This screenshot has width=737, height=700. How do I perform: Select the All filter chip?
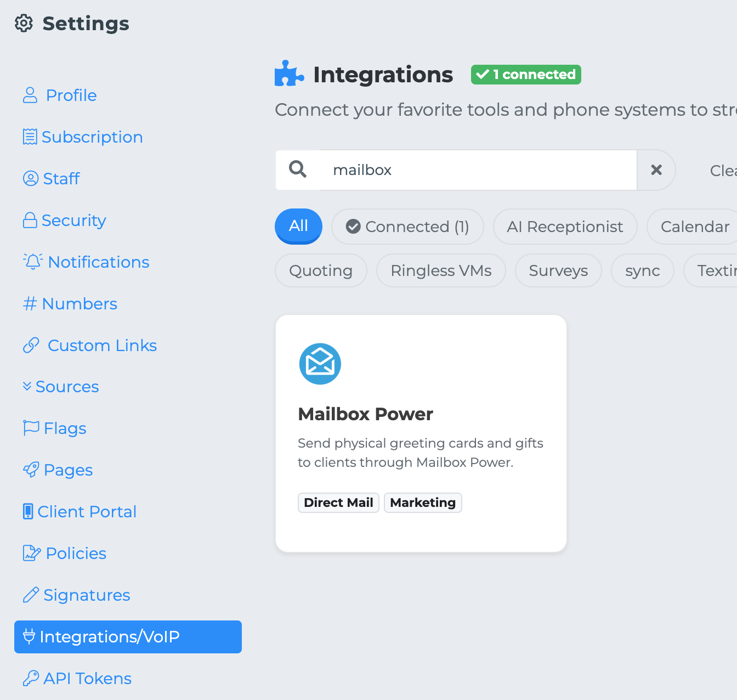tap(298, 226)
